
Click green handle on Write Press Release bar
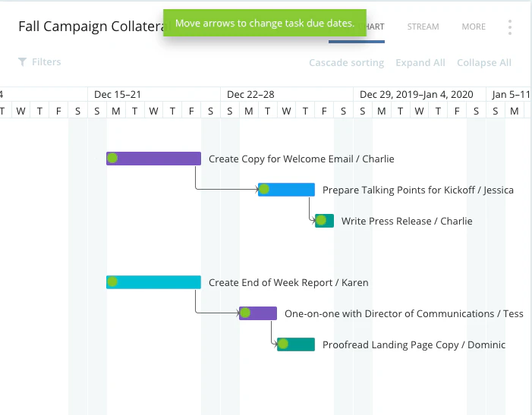[321, 220]
